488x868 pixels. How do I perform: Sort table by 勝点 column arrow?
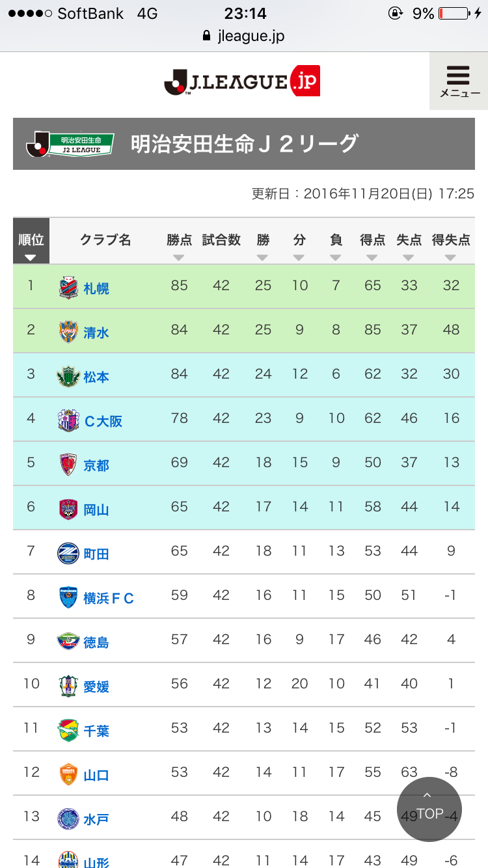(179, 258)
